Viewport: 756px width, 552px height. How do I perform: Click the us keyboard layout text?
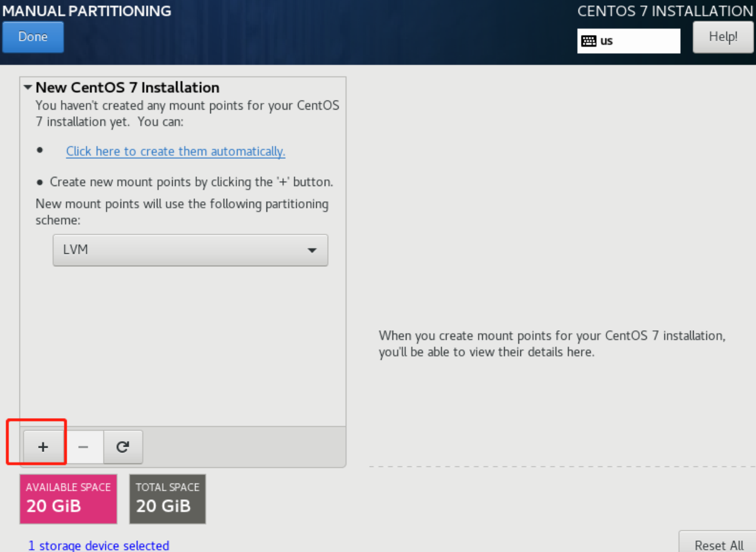coord(606,41)
